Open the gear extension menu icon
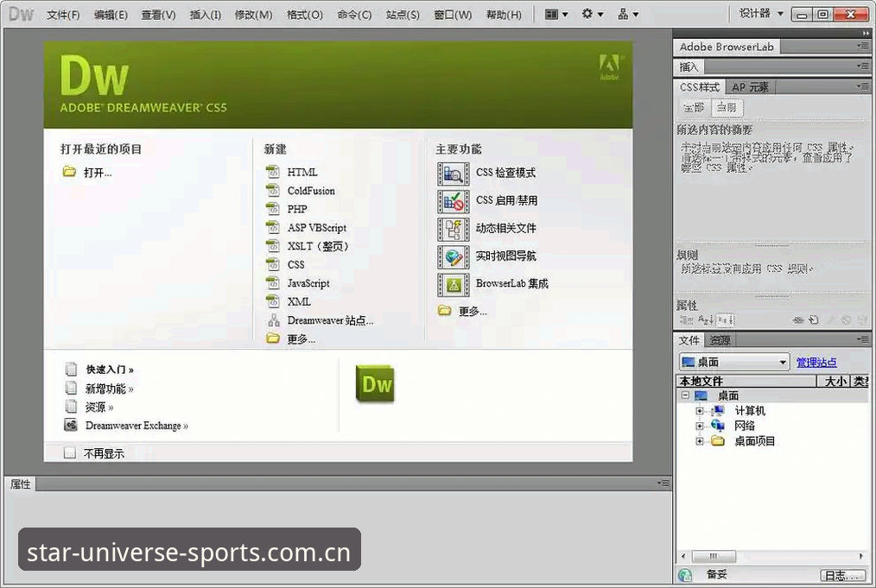This screenshot has height=588, width=876. click(x=592, y=14)
